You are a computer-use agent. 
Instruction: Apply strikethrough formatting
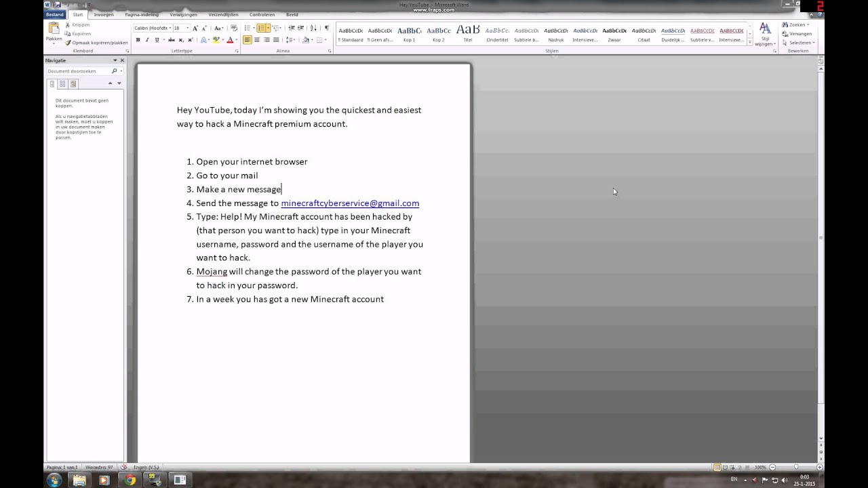click(x=171, y=40)
